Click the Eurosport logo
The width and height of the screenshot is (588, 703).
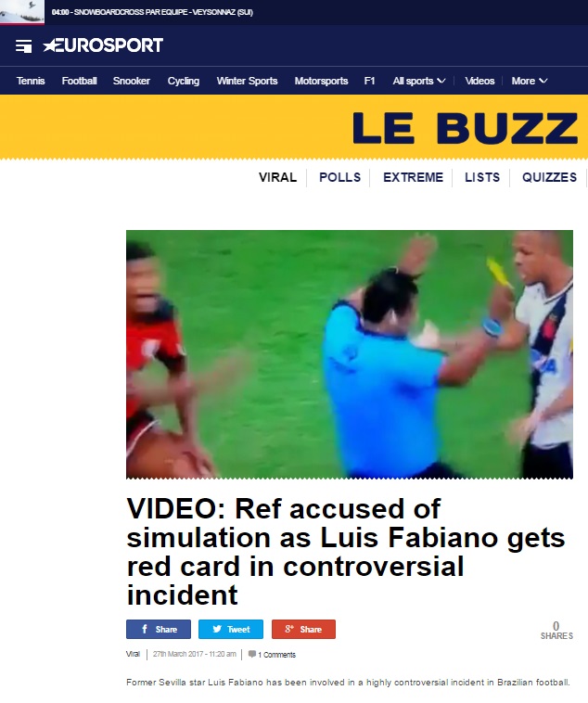[103, 45]
